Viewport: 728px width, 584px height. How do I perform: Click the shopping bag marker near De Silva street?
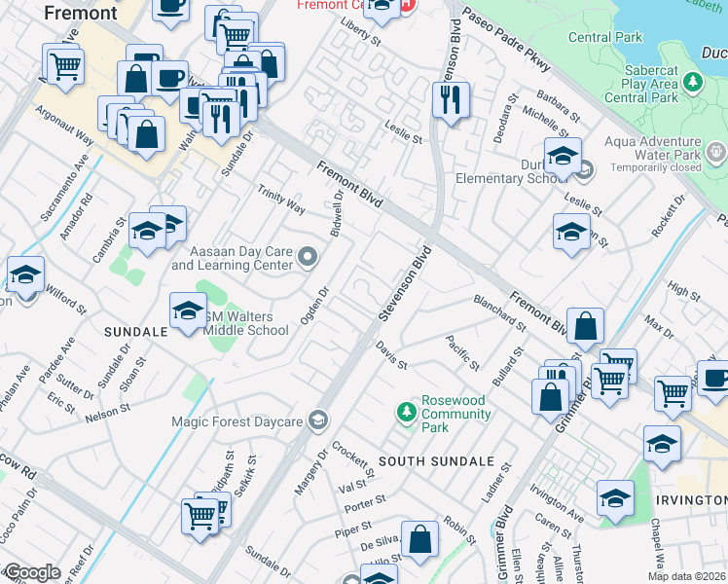click(419, 540)
